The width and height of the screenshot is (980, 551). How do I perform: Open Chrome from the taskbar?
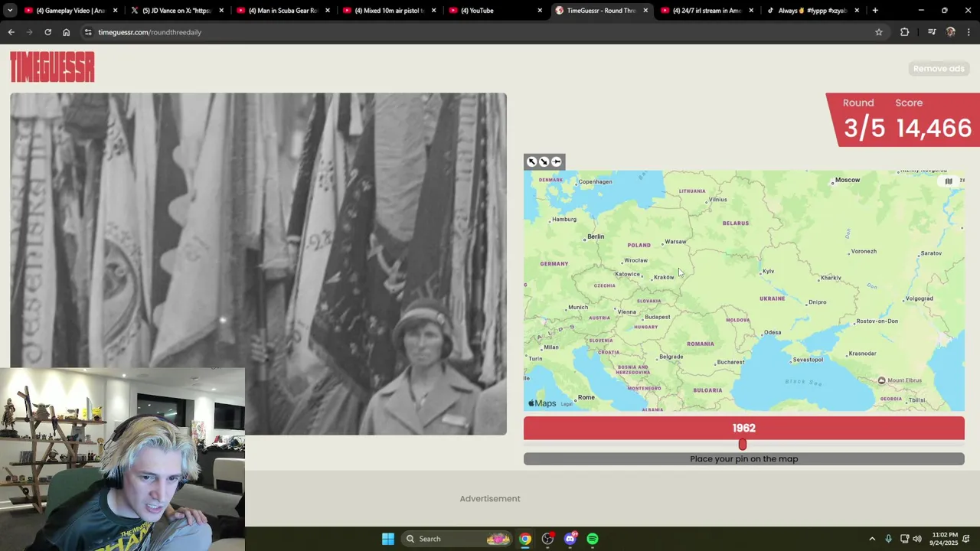[524, 539]
